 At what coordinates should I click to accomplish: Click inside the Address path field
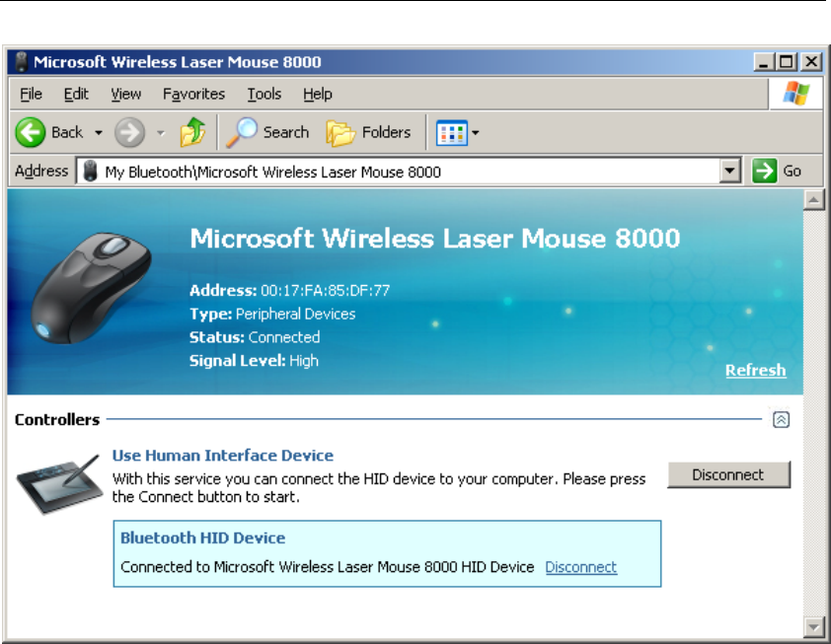408,171
